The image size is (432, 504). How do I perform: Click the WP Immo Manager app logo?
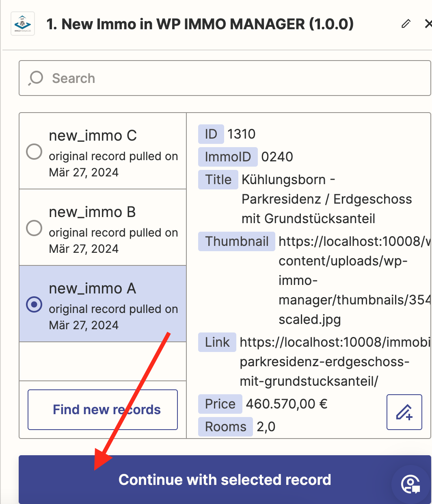[22, 24]
